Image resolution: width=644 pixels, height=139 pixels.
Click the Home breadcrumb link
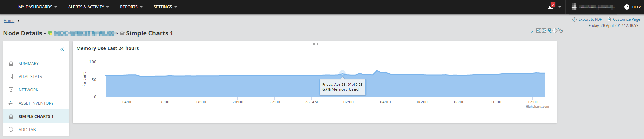9,21
